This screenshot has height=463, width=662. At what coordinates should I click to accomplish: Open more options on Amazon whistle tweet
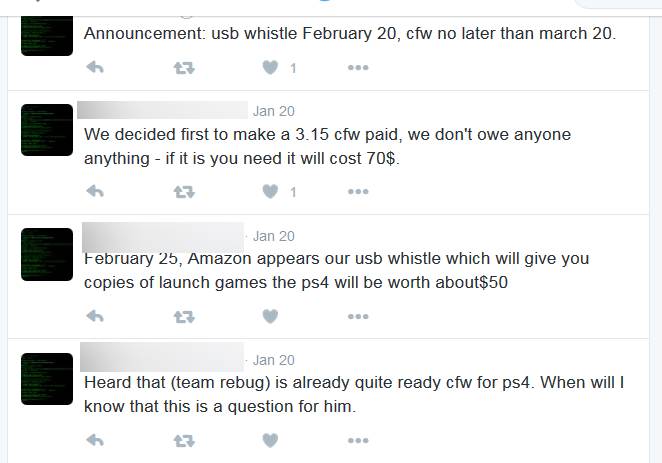358,316
